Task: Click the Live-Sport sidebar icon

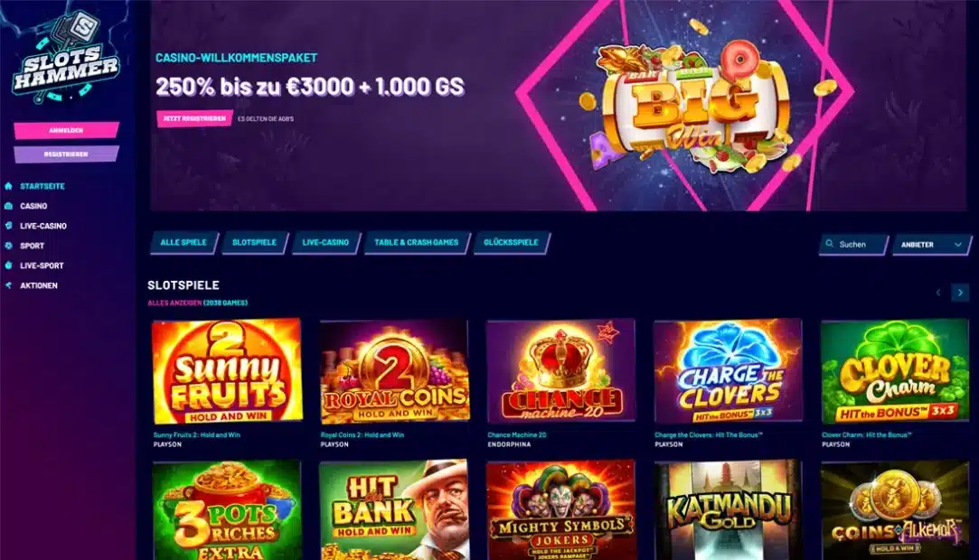Action: pos(8,265)
